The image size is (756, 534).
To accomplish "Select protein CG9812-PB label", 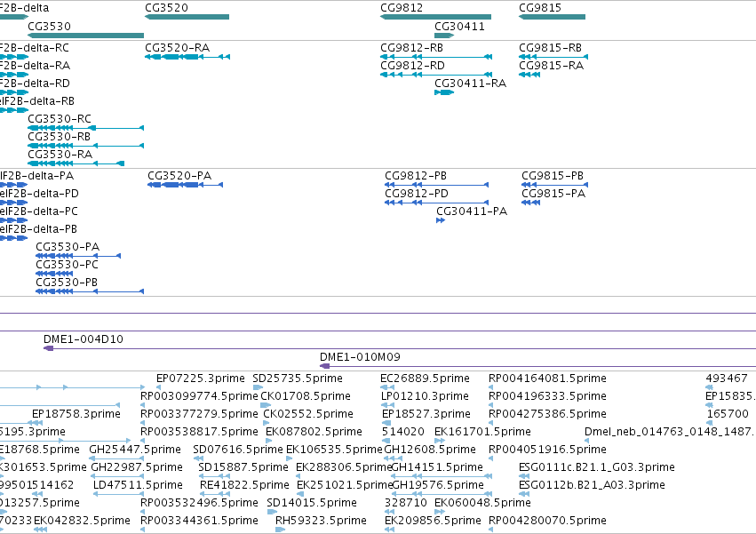I will point(416,176).
